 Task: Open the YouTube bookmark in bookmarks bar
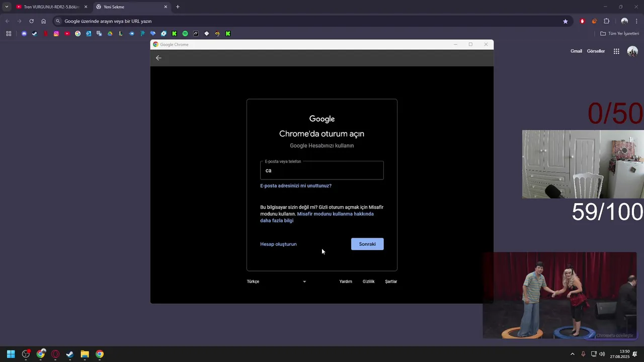pyautogui.click(x=67, y=34)
